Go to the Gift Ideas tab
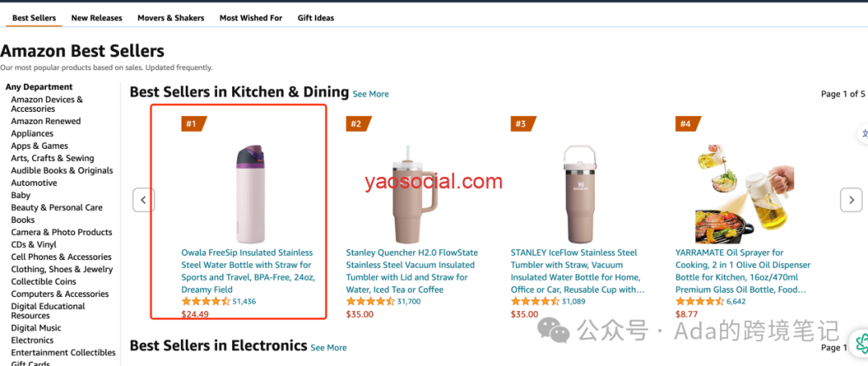The image size is (868, 366). coord(316,18)
